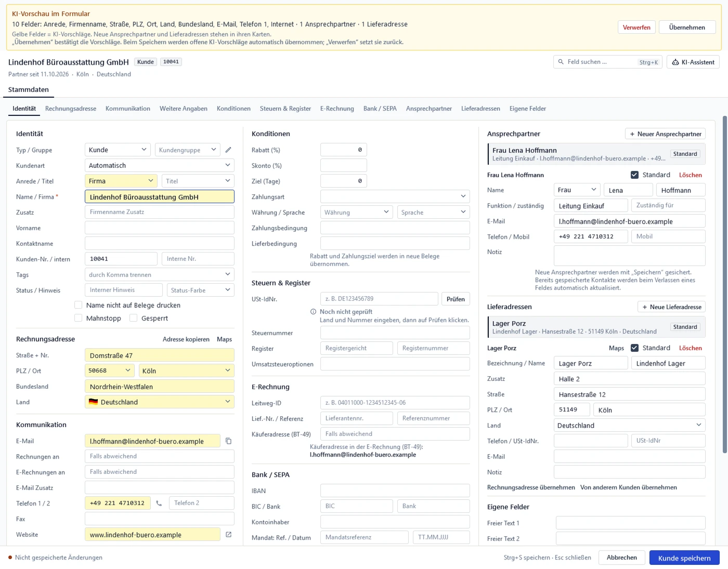Open the Weitere Angaben tab
This screenshot has height=569, width=728.
(184, 109)
